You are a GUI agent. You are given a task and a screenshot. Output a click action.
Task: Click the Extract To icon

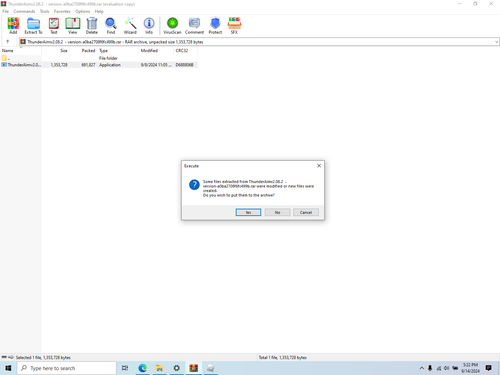[x=33, y=26]
